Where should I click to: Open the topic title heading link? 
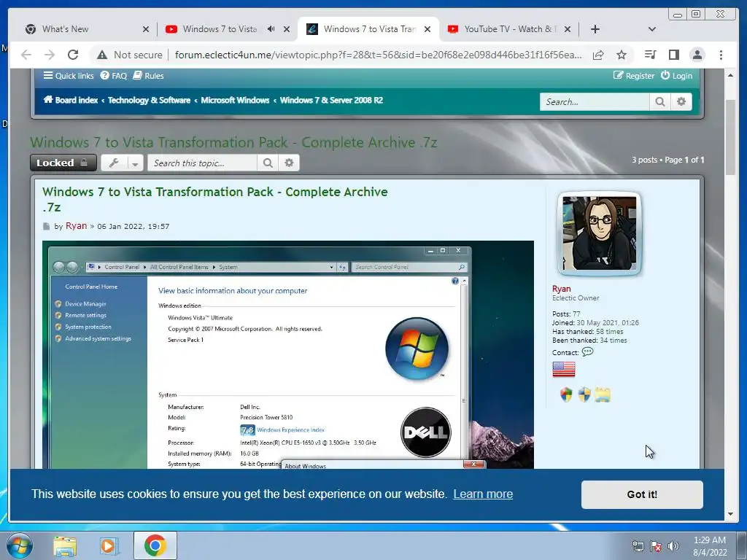[x=233, y=142]
